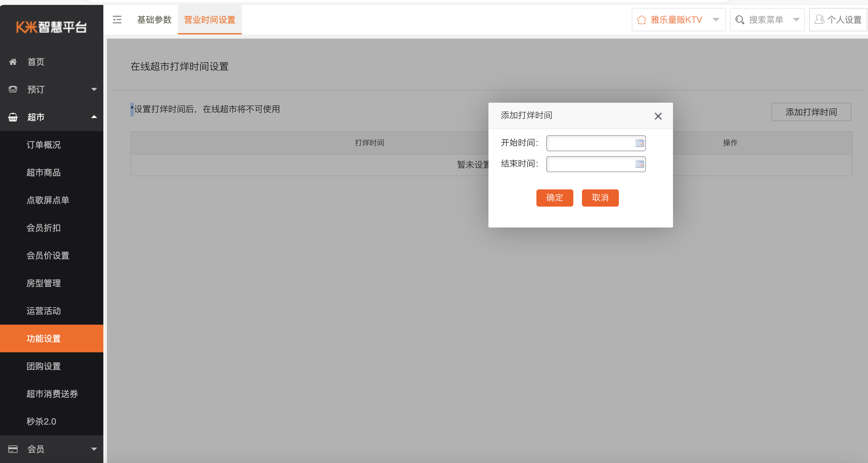Open the 搜索菜单 dropdown arrow
This screenshot has height=463, width=868.
tap(796, 20)
